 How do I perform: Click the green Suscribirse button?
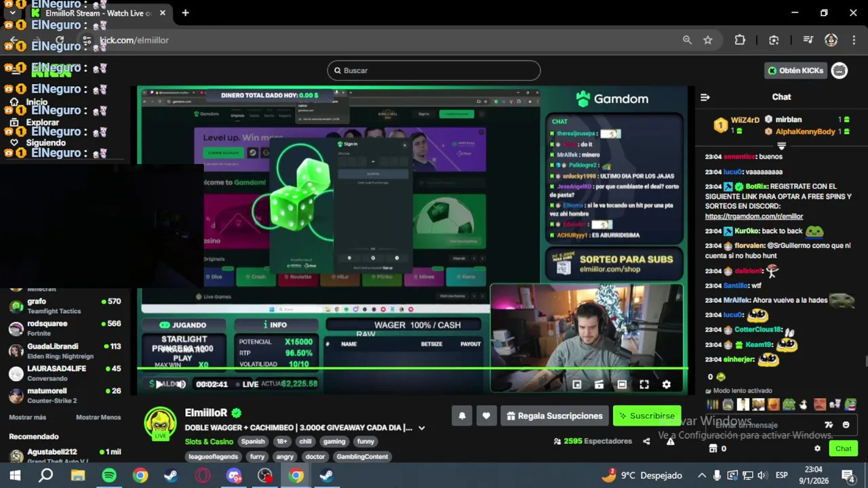tap(647, 416)
